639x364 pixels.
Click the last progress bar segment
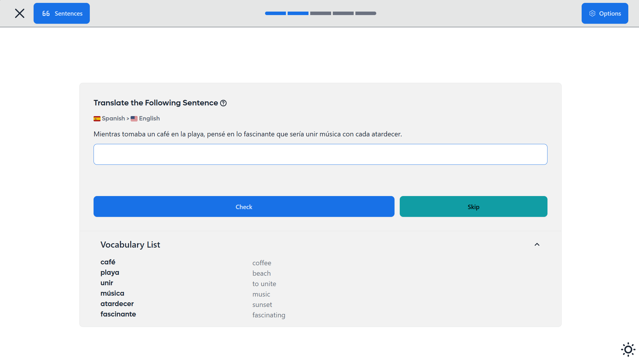pyautogui.click(x=366, y=13)
